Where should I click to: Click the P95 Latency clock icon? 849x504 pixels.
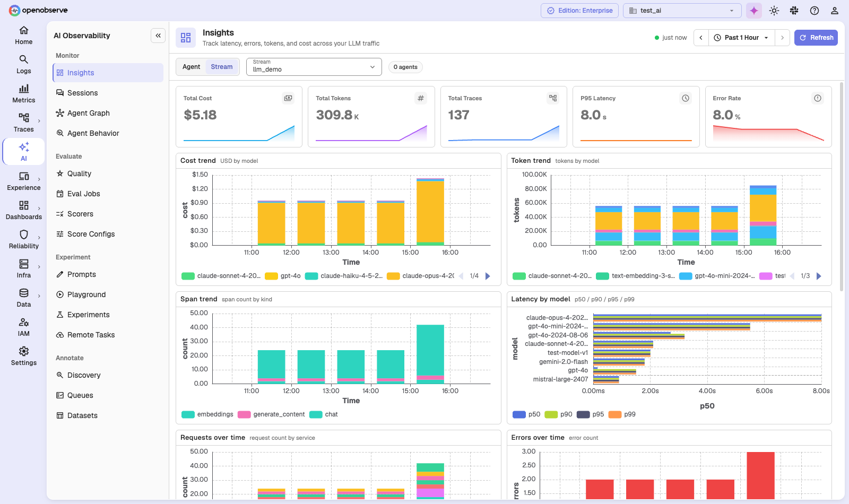point(686,98)
